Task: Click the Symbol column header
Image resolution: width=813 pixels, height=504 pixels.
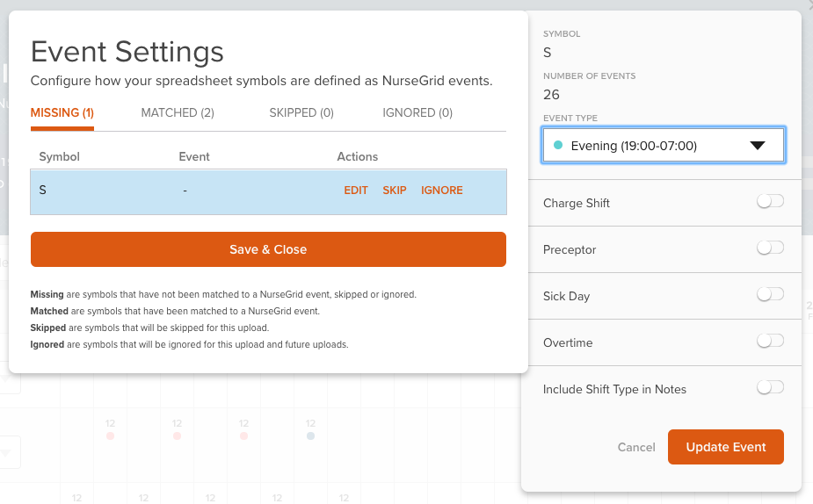Action: click(59, 156)
